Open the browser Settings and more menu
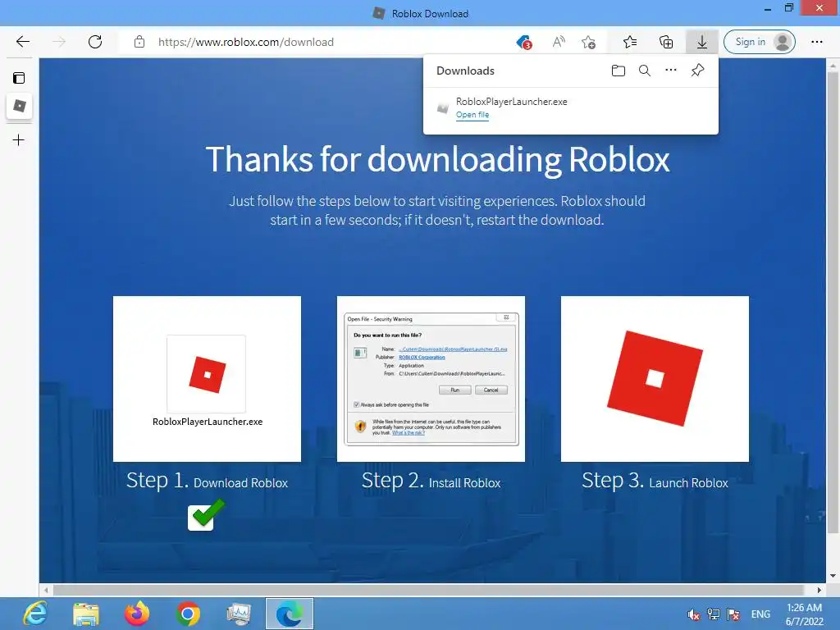 click(x=816, y=42)
